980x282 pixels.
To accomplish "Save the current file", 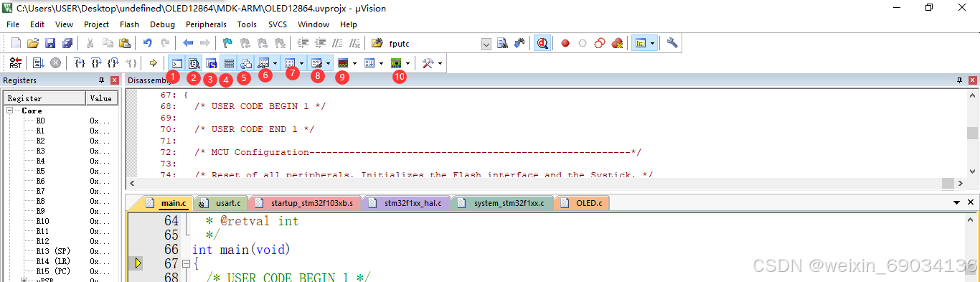I will click(50, 43).
